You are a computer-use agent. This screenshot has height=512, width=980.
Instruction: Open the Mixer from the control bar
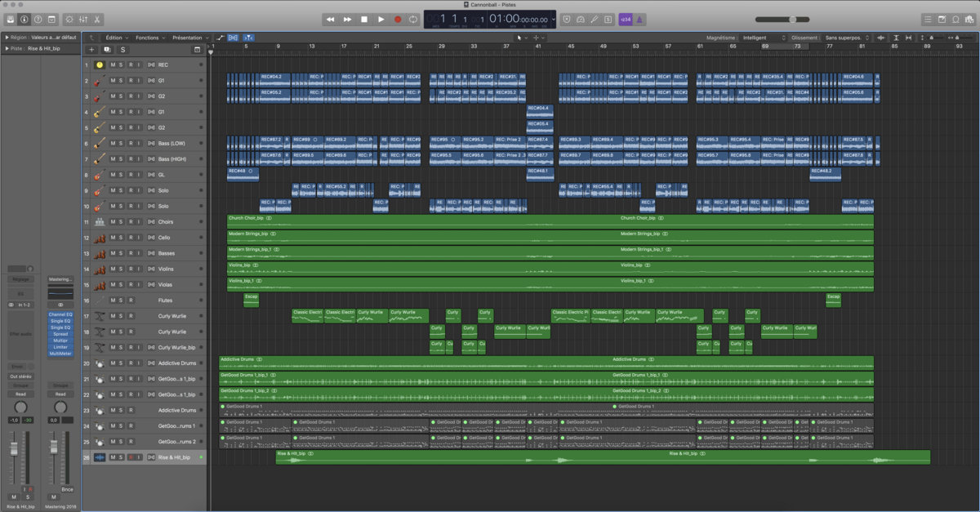[82, 19]
